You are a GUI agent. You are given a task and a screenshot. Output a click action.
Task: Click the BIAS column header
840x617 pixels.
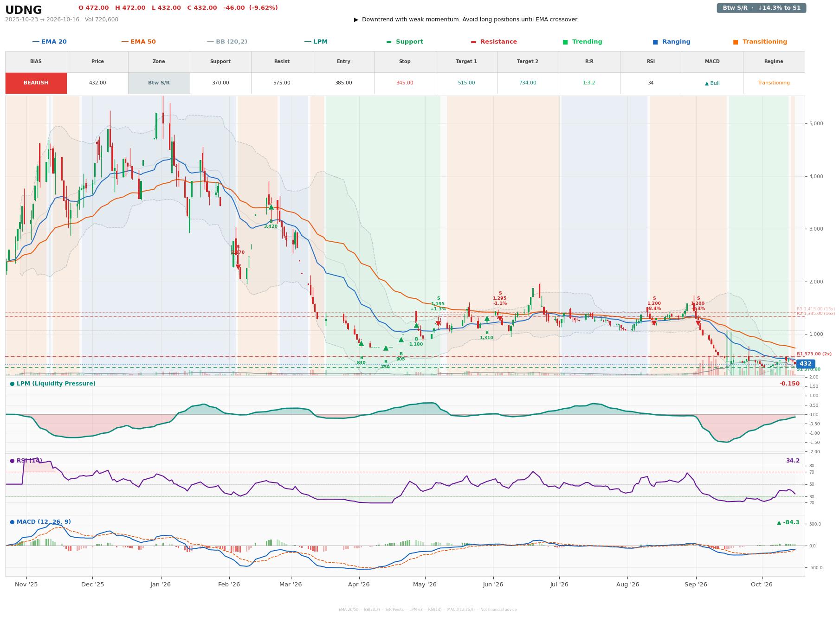click(x=36, y=62)
